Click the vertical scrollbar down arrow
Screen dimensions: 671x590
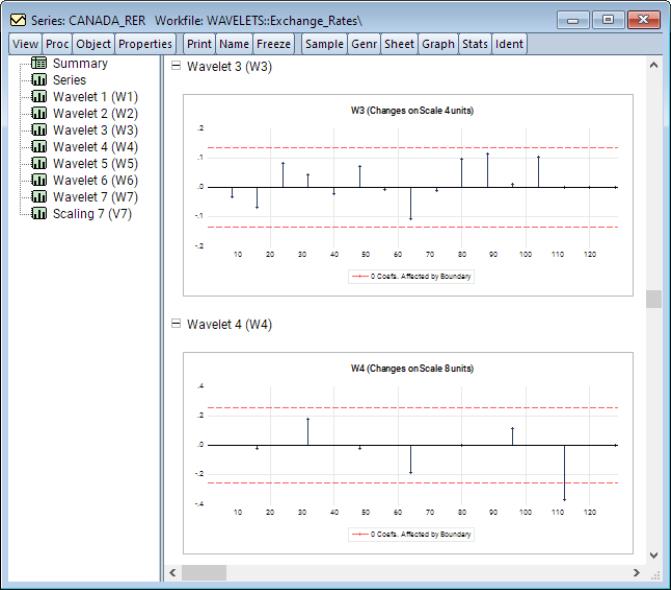coord(654,555)
